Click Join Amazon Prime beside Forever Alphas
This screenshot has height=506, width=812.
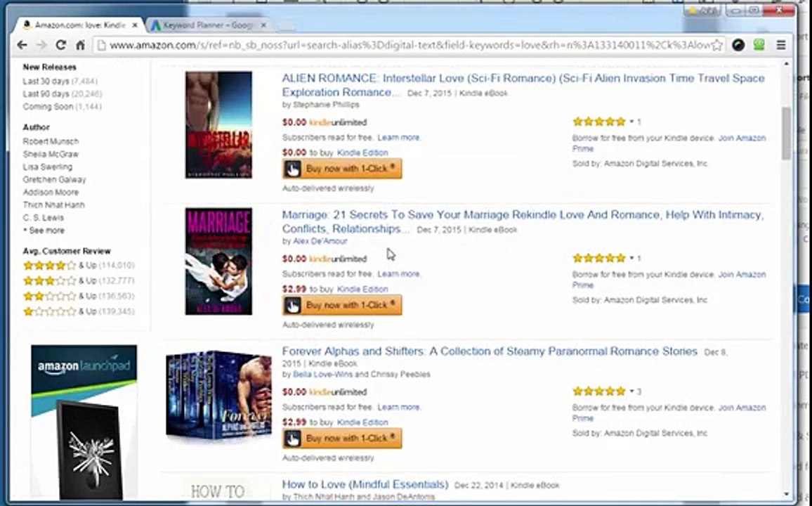pos(742,408)
